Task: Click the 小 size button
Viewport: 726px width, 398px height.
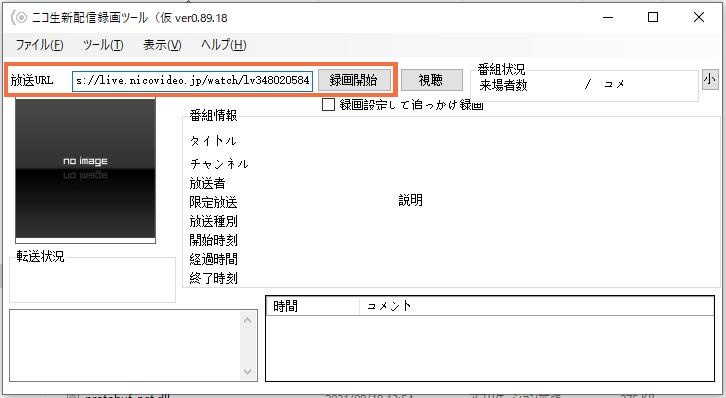Action: 710,80
